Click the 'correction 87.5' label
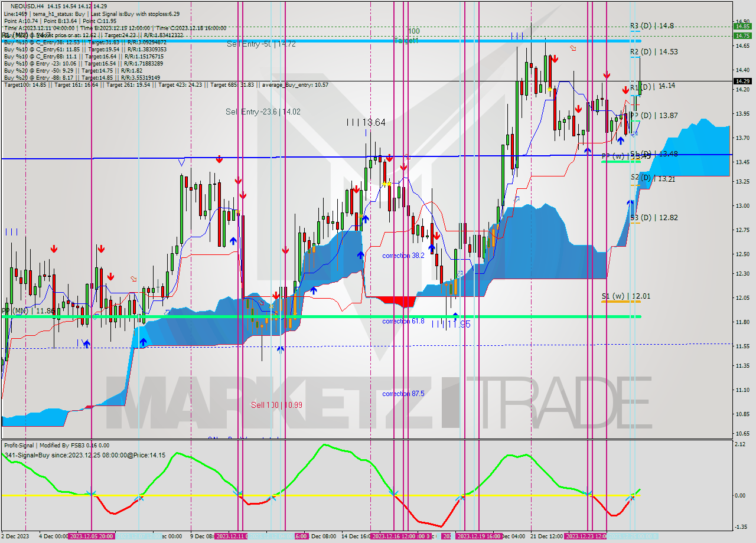Viewport: 756px width, 543px height. [x=403, y=394]
